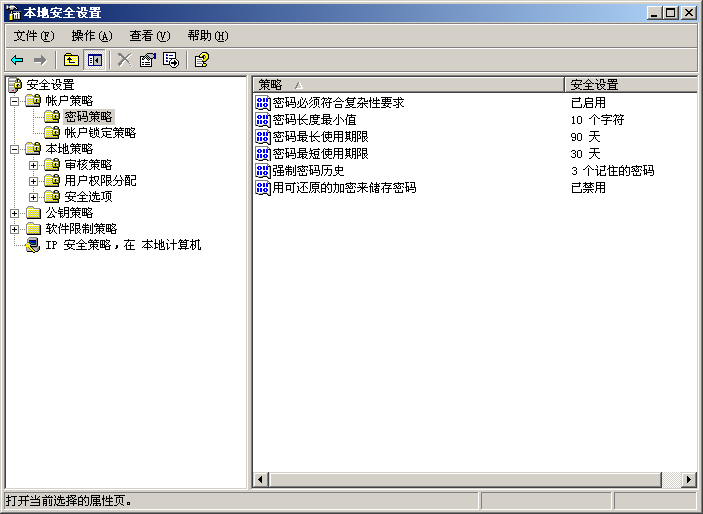703x514 pixels.
Task: Select the 密码策略 tree label
Action: (89, 117)
